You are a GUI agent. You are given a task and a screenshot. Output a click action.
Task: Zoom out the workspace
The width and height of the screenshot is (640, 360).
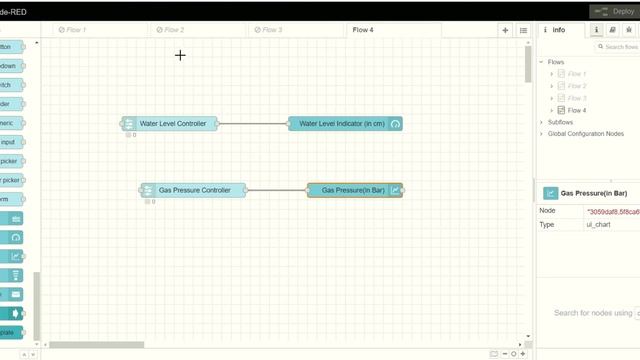pyautogui.click(x=505, y=354)
